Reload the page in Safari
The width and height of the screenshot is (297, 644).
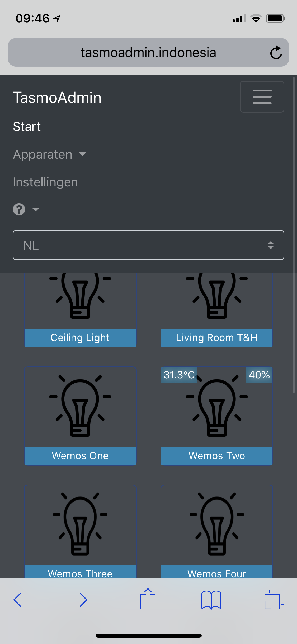pos(276,52)
